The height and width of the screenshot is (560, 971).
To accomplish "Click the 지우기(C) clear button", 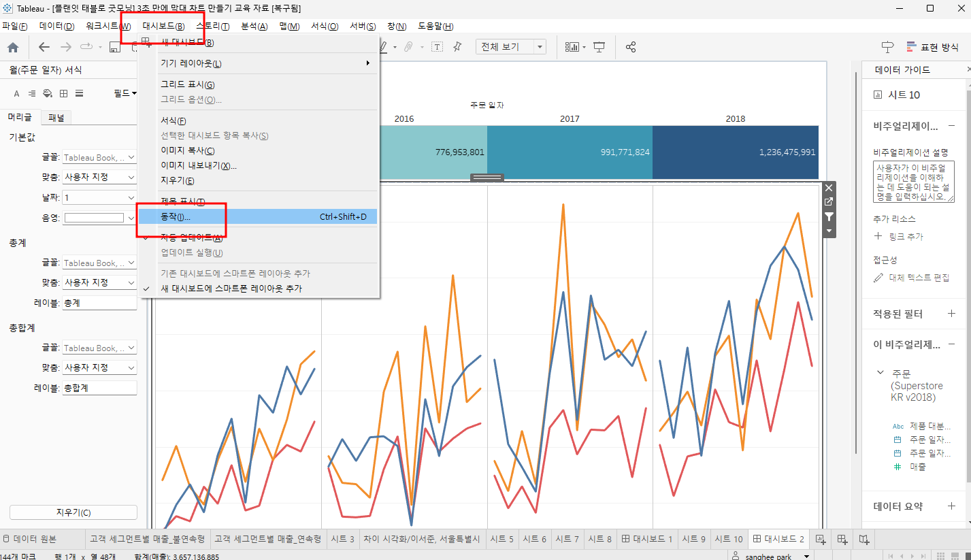I will point(73,512).
